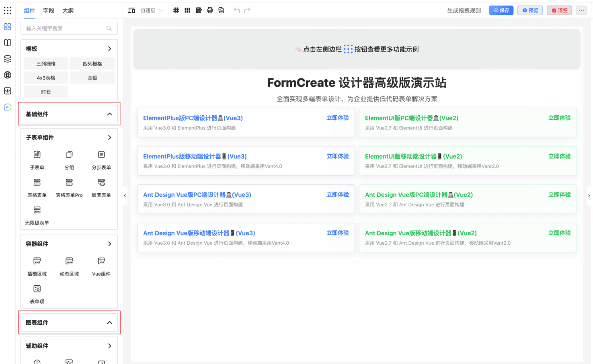Click the undo arrow in the toolbar

tap(237, 10)
